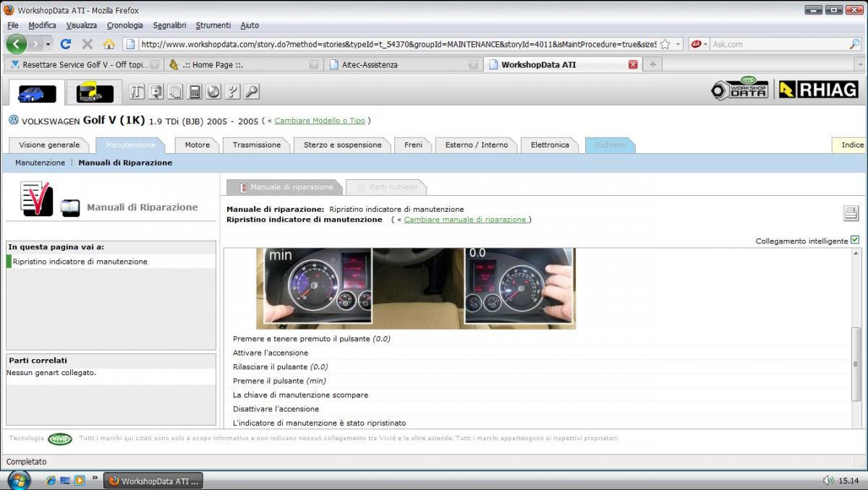The image size is (868, 490).
Task: Launch Internet Explorer from quick launch
Action: (51, 480)
